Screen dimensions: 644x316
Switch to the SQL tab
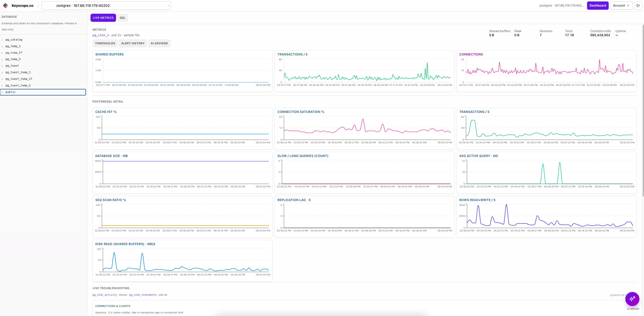tap(122, 18)
